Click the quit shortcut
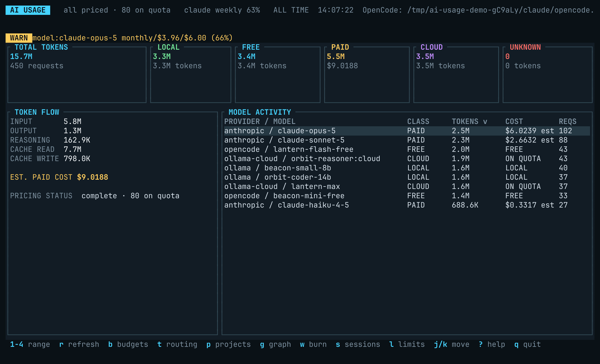600x364 pixels. [x=527, y=344]
